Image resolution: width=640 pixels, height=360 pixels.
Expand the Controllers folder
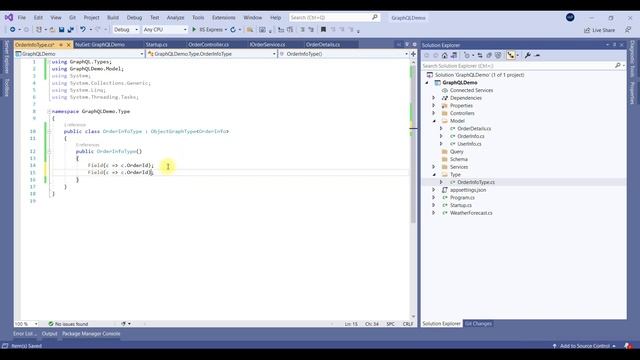point(434,113)
